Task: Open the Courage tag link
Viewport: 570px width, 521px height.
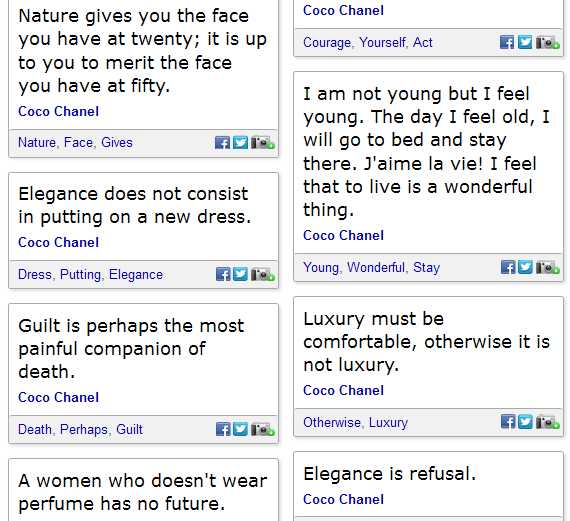Action: (x=327, y=43)
